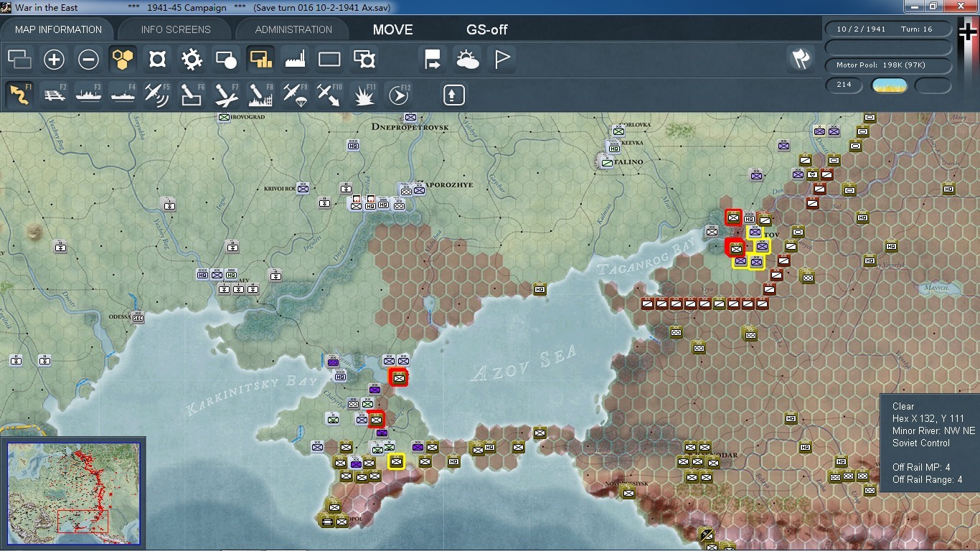
Task: Click the Krivoi Rog city label
Action: point(280,188)
